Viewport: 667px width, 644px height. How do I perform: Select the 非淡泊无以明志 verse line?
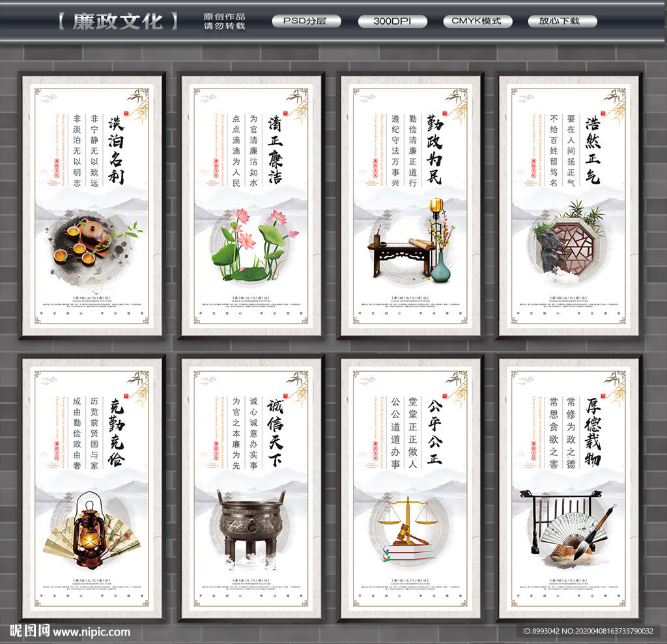(x=77, y=150)
